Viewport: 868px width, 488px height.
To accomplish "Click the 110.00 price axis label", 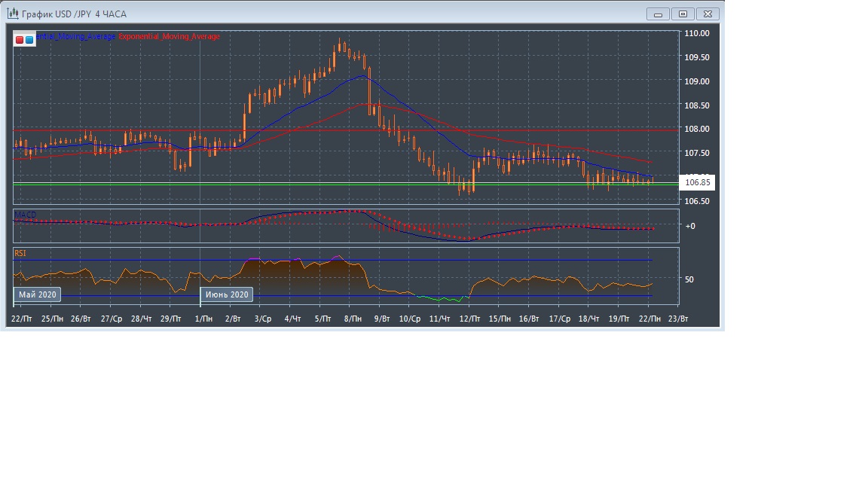I will coord(696,33).
